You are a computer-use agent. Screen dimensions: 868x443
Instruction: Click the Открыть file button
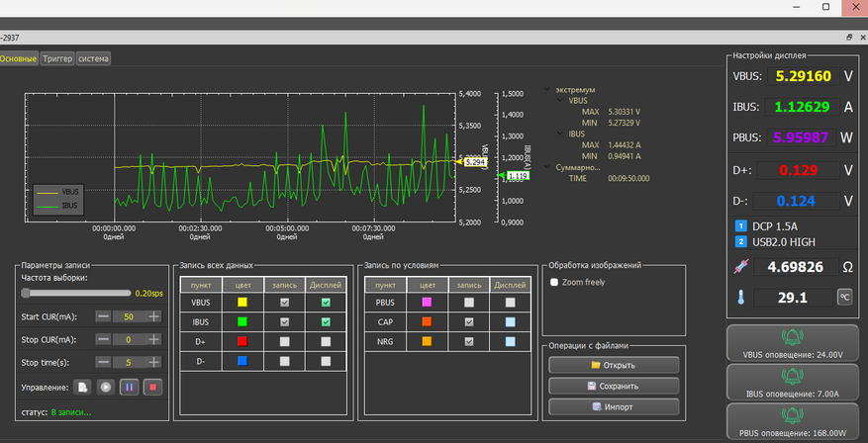pyautogui.click(x=614, y=365)
